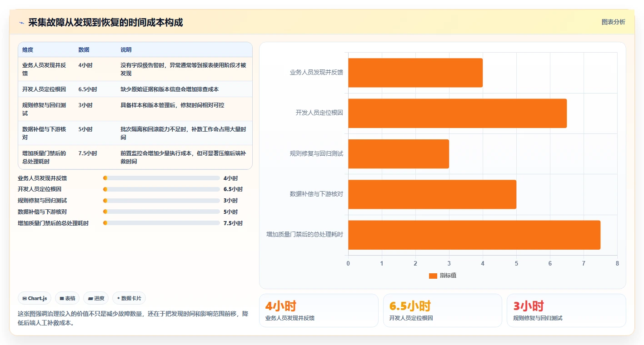Click the 6.5小时 value in table
This screenshot has height=345, width=644.
[88, 89]
